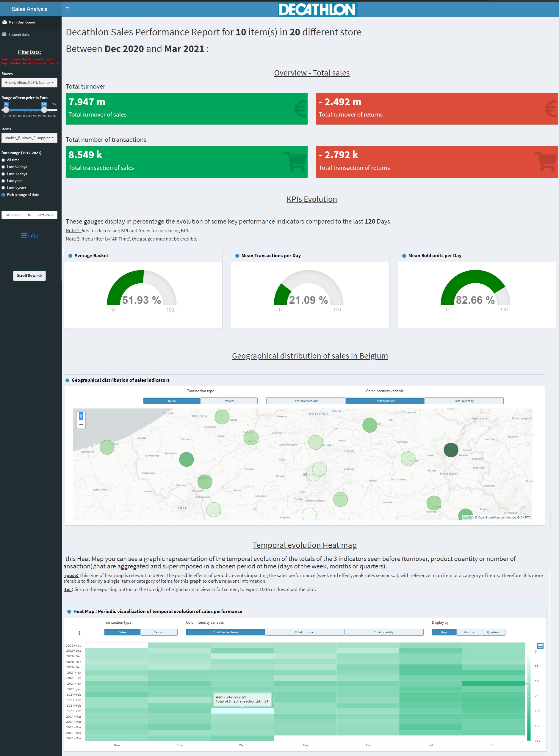The width and height of the screenshot is (559, 756).
Task: Click the Total transaction of returns card
Action: (x=437, y=162)
